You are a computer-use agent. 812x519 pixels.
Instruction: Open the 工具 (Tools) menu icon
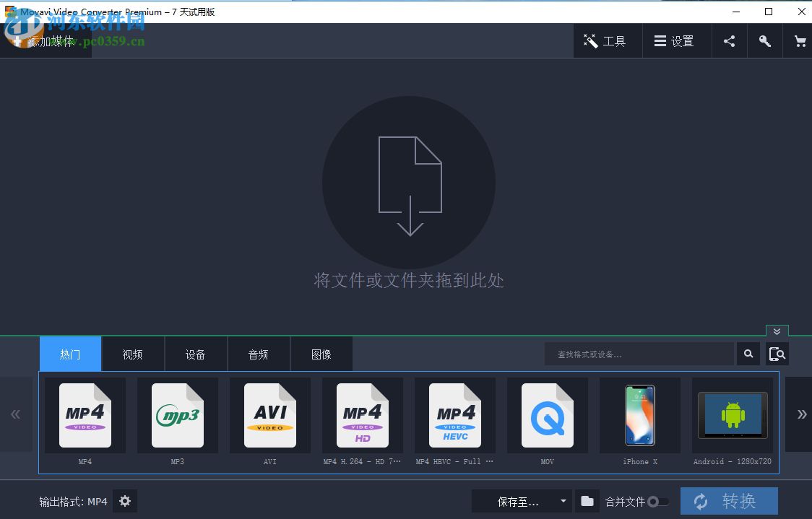pos(608,41)
